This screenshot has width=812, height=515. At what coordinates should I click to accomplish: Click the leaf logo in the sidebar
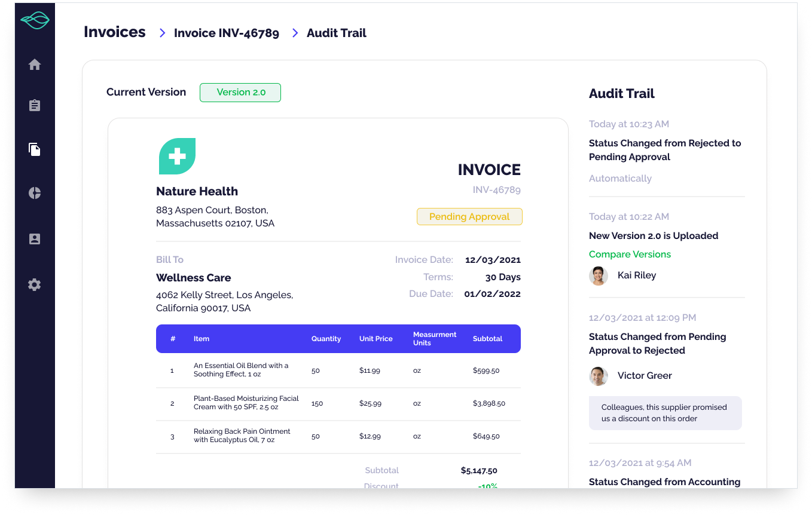point(35,21)
